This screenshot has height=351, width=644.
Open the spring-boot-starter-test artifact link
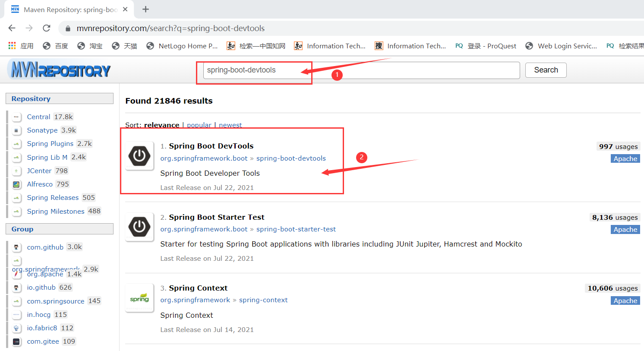tap(296, 229)
